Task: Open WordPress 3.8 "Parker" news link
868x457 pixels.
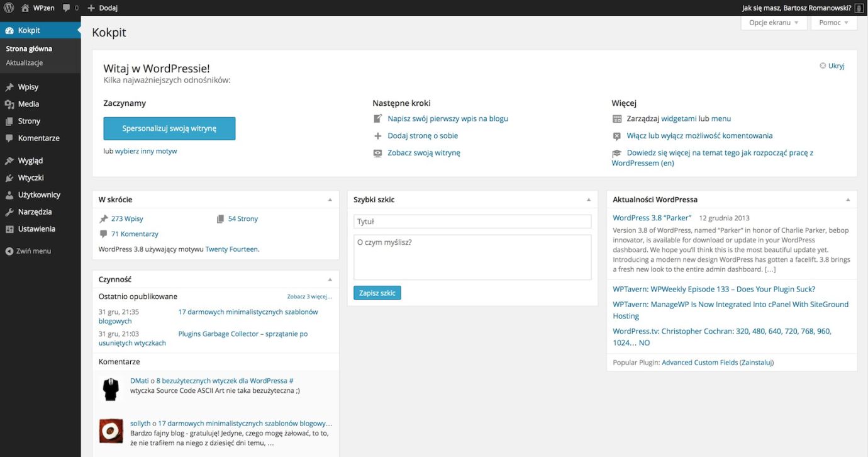Action: pyautogui.click(x=652, y=218)
